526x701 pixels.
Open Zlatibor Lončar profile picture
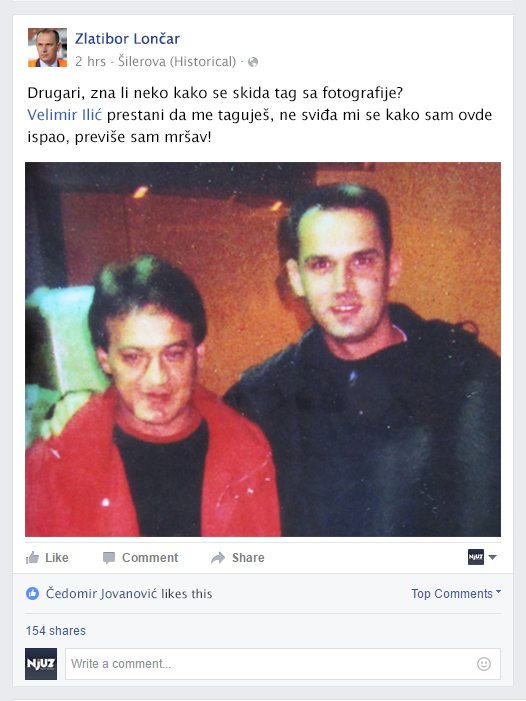tap(47, 47)
